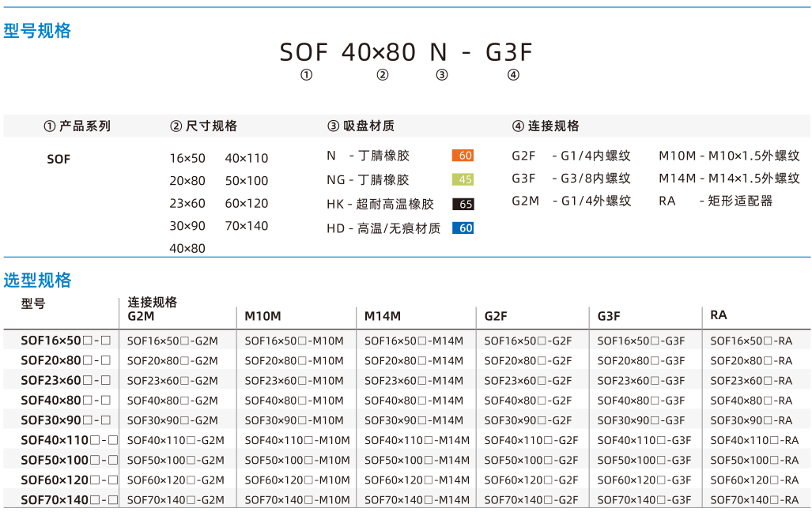
Task: Select the bold row label SOF16×50□-□
Action: point(66,341)
